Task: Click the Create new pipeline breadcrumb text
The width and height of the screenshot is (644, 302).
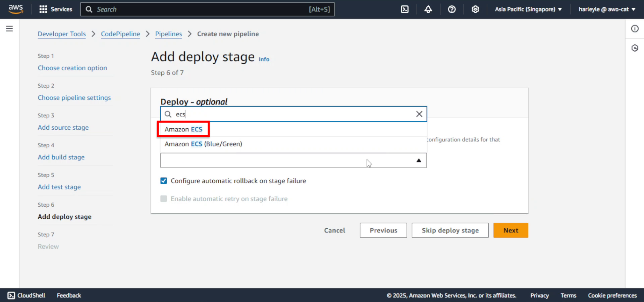Action: (x=228, y=34)
